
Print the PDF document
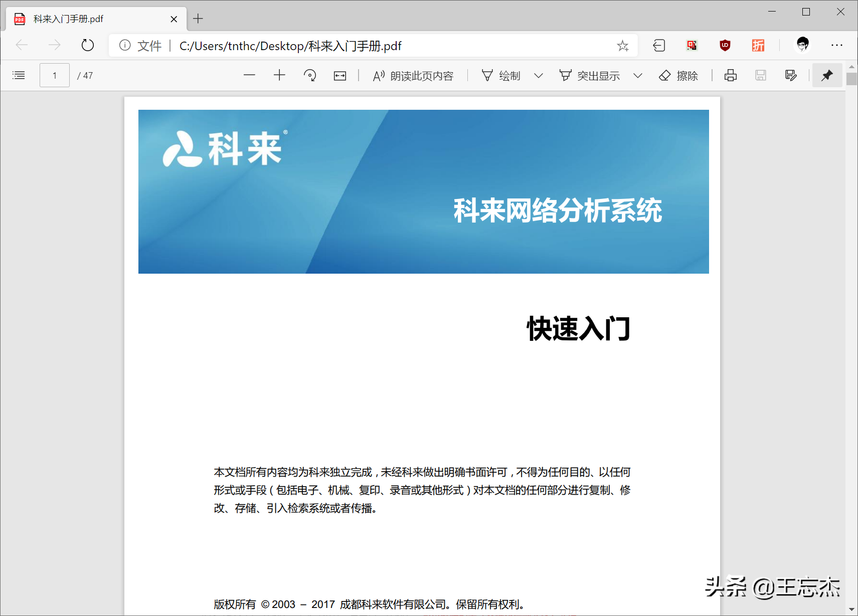[x=731, y=75]
